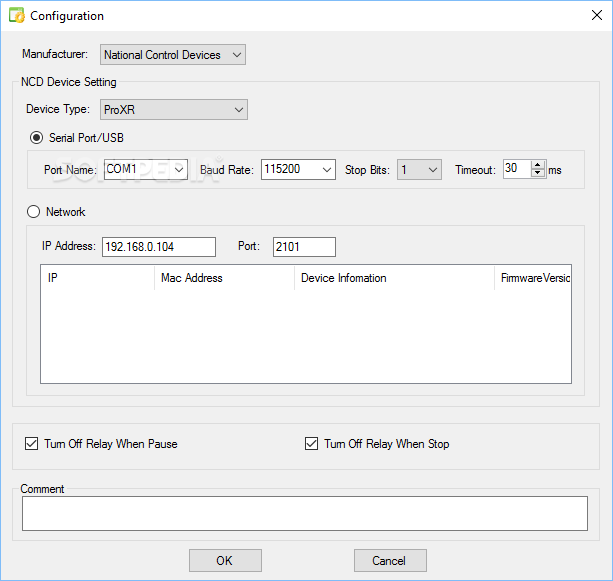Click the Cancel button
The image size is (613, 581).
(x=390, y=560)
